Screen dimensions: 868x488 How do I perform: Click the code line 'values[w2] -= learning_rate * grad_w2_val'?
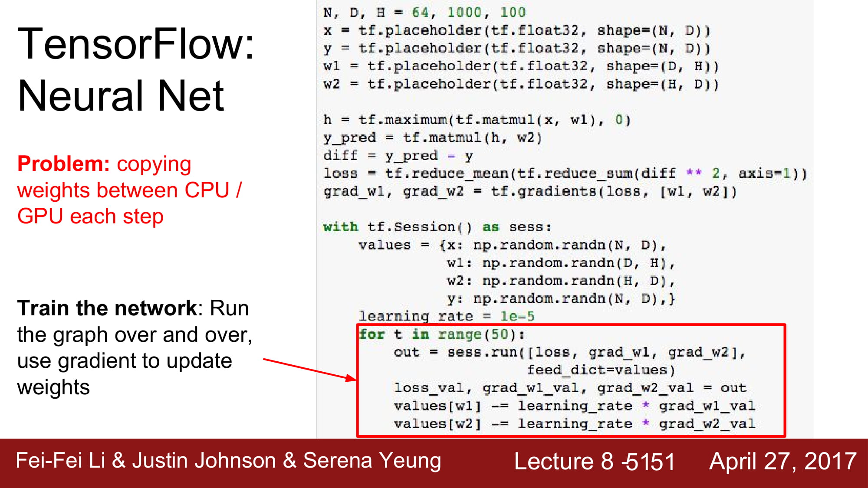pos(574,424)
